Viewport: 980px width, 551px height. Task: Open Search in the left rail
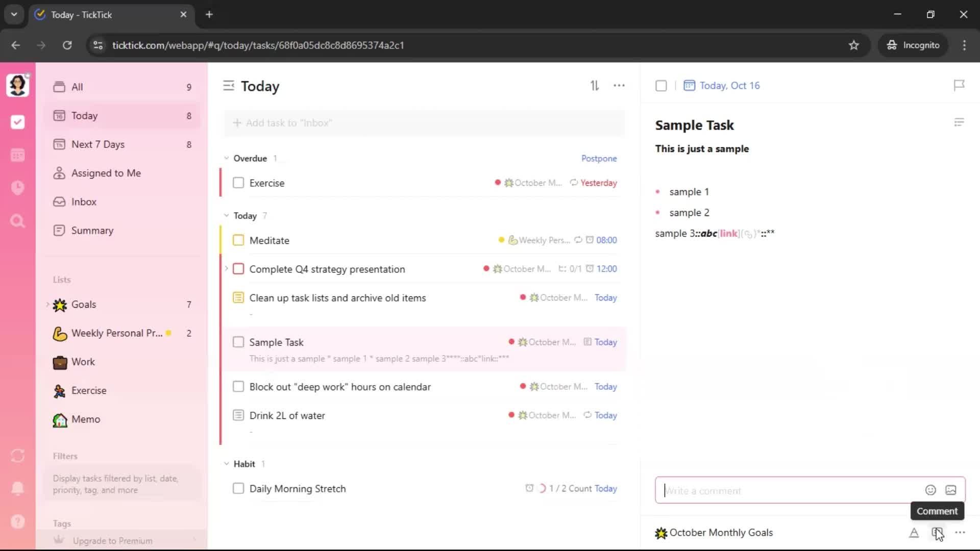click(x=17, y=221)
